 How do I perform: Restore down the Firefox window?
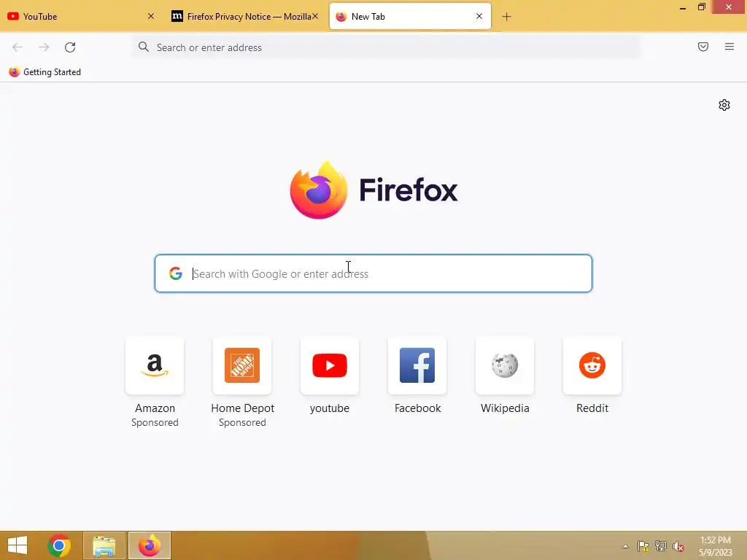pos(701,7)
